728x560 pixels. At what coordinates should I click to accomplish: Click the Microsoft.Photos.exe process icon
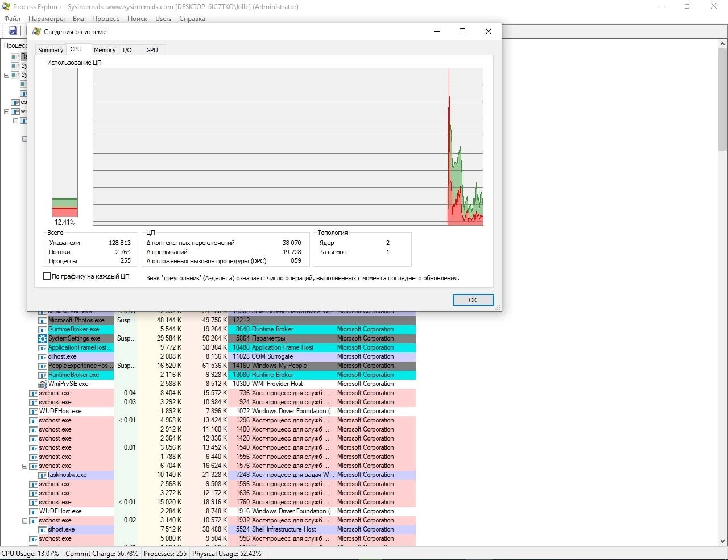(43, 320)
